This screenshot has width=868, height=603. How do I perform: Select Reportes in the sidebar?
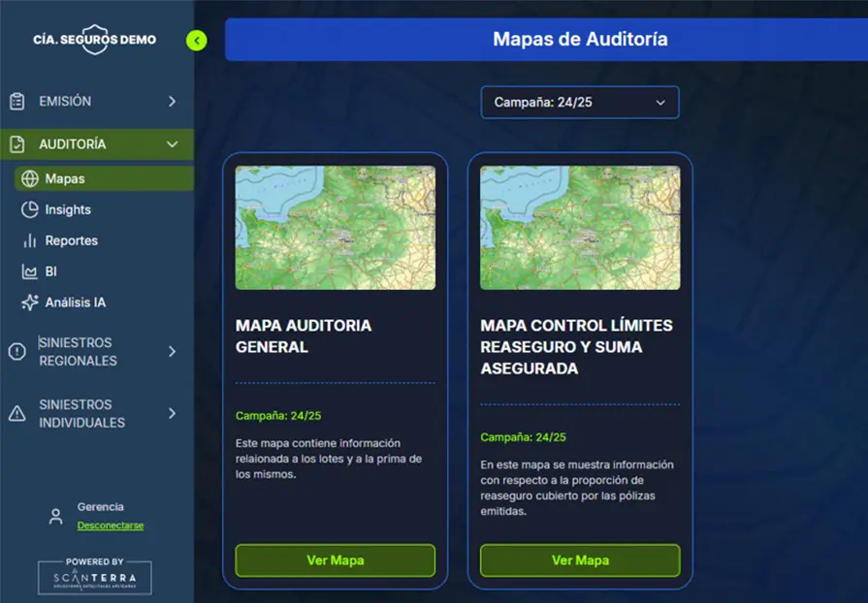click(x=71, y=240)
